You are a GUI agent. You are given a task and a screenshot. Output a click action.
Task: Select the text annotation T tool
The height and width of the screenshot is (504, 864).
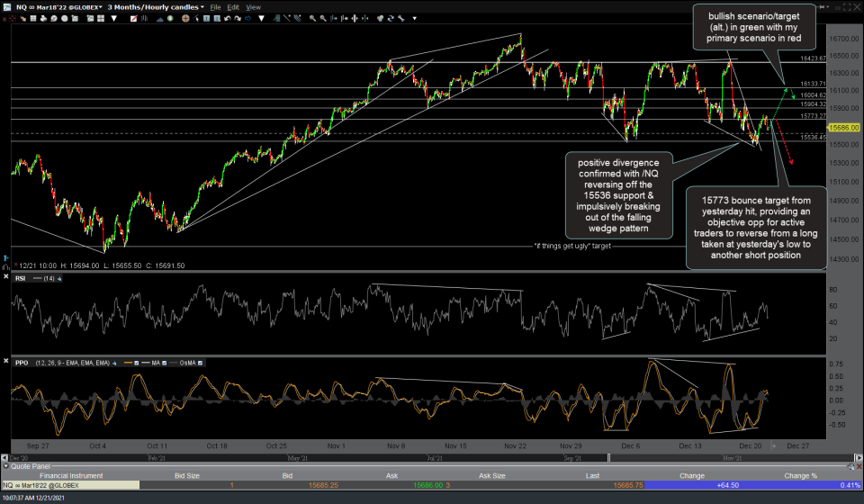[x=207, y=18]
